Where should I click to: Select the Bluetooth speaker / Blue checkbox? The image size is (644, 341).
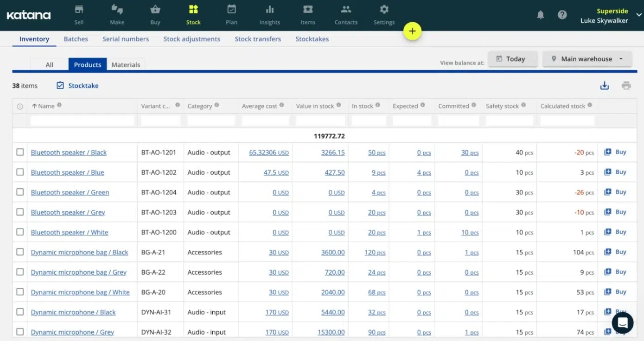point(20,172)
